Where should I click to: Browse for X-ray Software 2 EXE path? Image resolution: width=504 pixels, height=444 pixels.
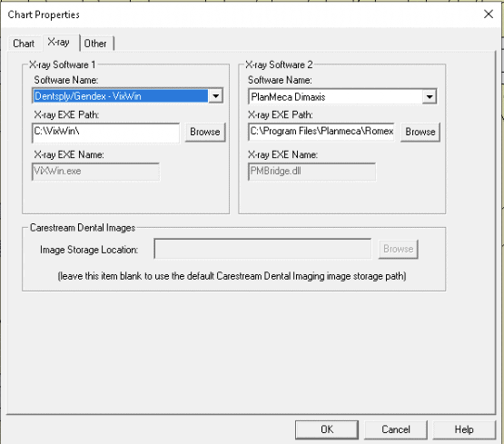[x=420, y=132]
